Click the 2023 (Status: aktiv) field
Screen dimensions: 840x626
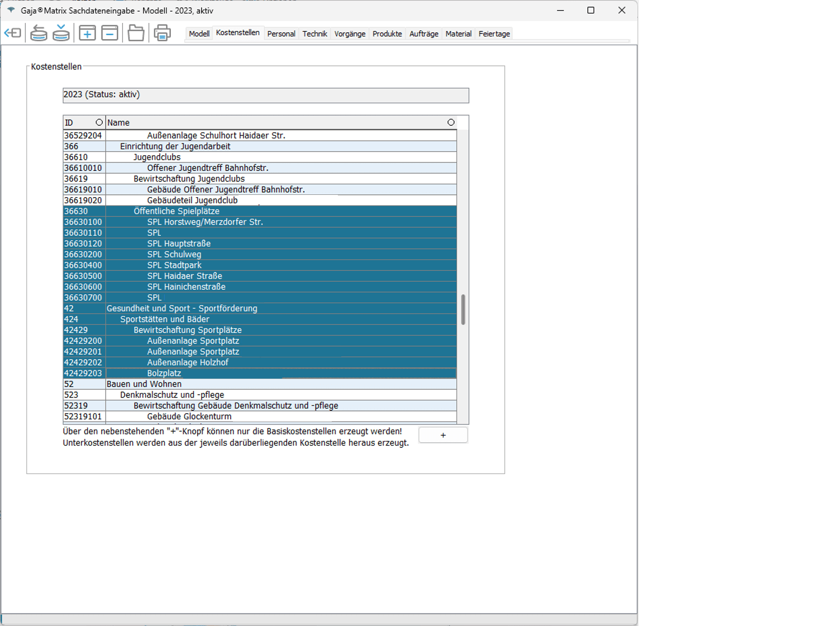(x=265, y=95)
